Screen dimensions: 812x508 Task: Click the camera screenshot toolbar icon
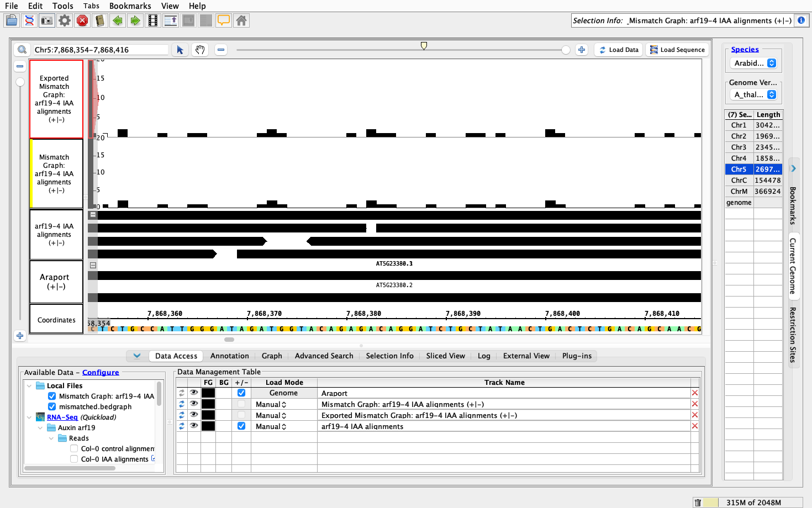click(x=47, y=21)
